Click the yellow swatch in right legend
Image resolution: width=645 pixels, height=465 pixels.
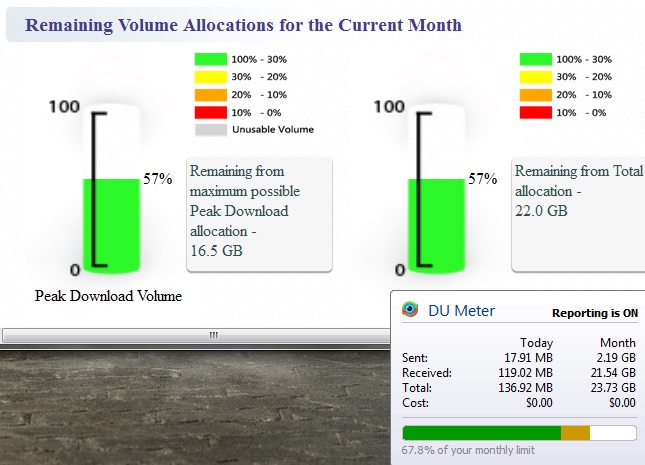536,77
